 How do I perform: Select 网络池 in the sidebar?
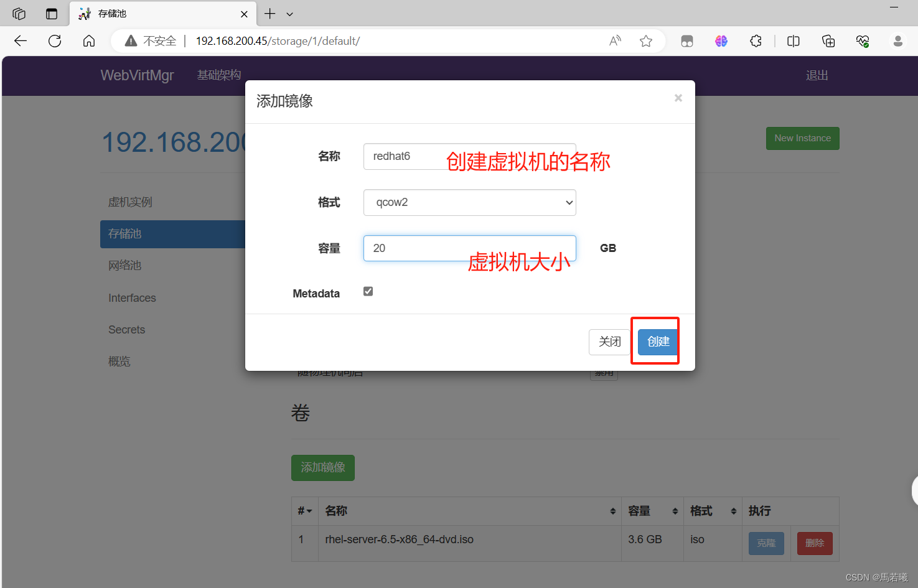coord(125,266)
